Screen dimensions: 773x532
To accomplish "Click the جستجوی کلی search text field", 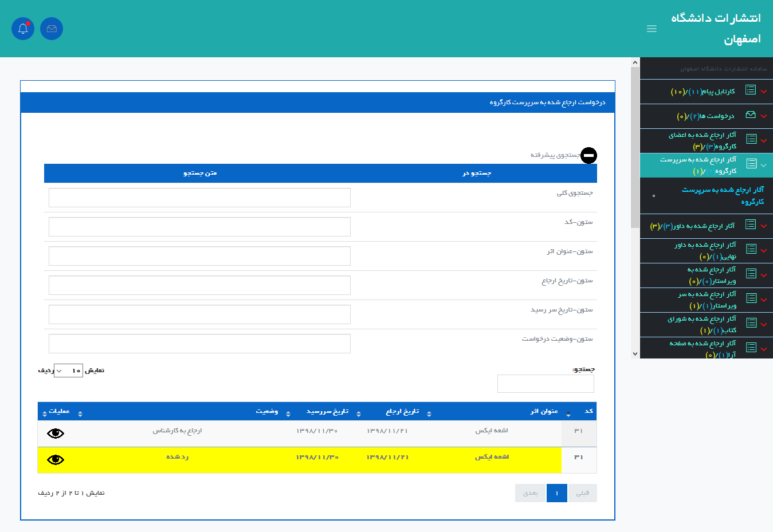I will point(199,198).
